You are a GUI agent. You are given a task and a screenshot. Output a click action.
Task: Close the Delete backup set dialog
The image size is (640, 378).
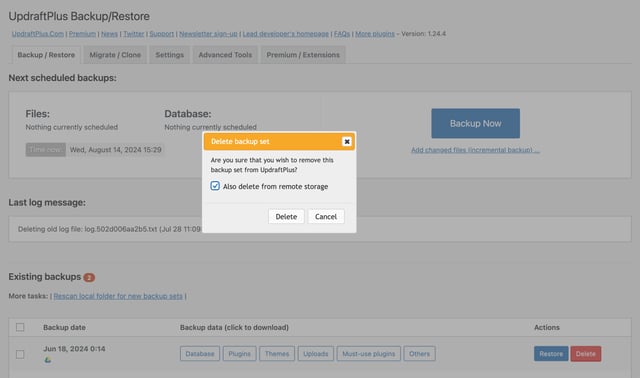[x=347, y=142]
